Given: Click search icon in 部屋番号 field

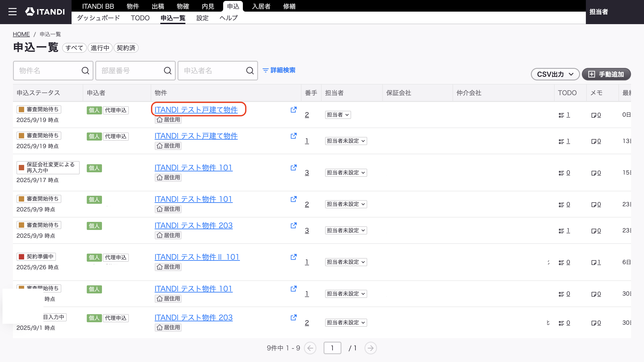Looking at the screenshot, I should pyautogui.click(x=167, y=71).
